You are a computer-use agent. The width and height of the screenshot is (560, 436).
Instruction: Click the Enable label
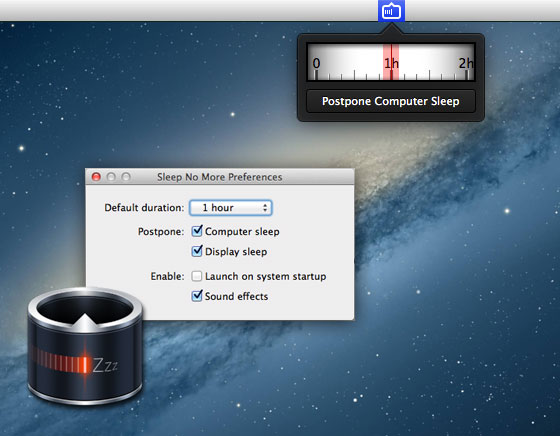coord(168,276)
